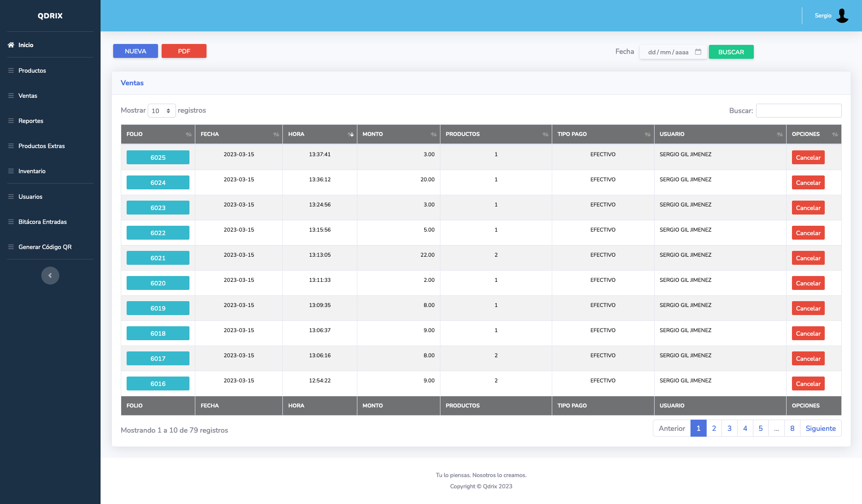
Task: Jump to last pagination page 8
Action: click(792, 428)
